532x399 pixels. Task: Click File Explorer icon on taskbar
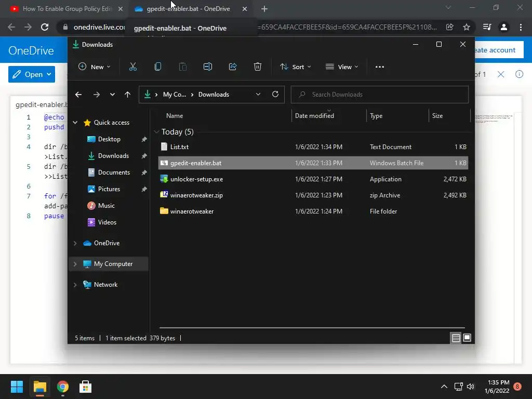[x=40, y=387]
